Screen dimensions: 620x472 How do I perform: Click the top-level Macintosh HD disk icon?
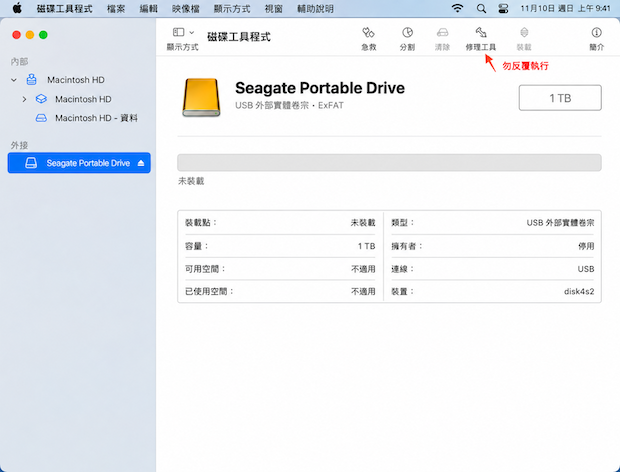[32, 79]
